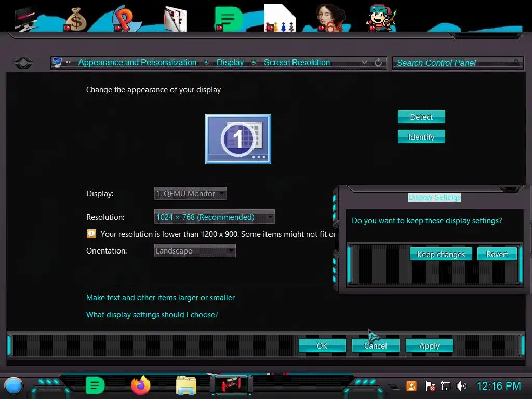Select the monitor 1 display thumbnail

(238, 139)
